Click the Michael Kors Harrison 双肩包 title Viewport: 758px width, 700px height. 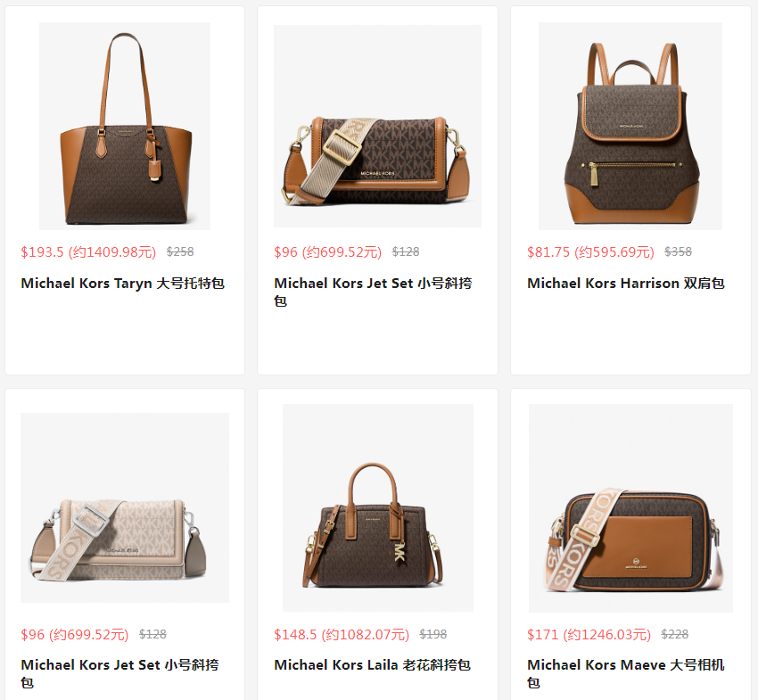(x=626, y=284)
